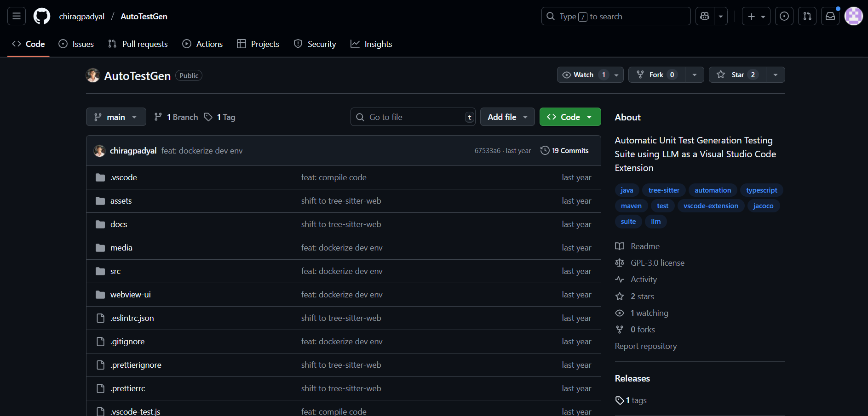Open the main branch selector
The height and width of the screenshot is (416, 868).
tap(116, 117)
